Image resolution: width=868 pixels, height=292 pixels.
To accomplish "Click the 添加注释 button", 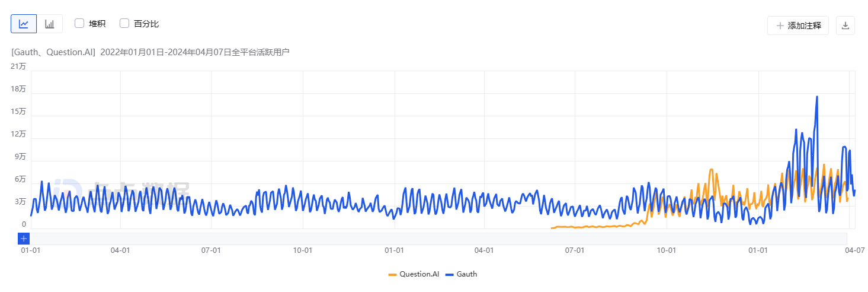I will tap(798, 26).
